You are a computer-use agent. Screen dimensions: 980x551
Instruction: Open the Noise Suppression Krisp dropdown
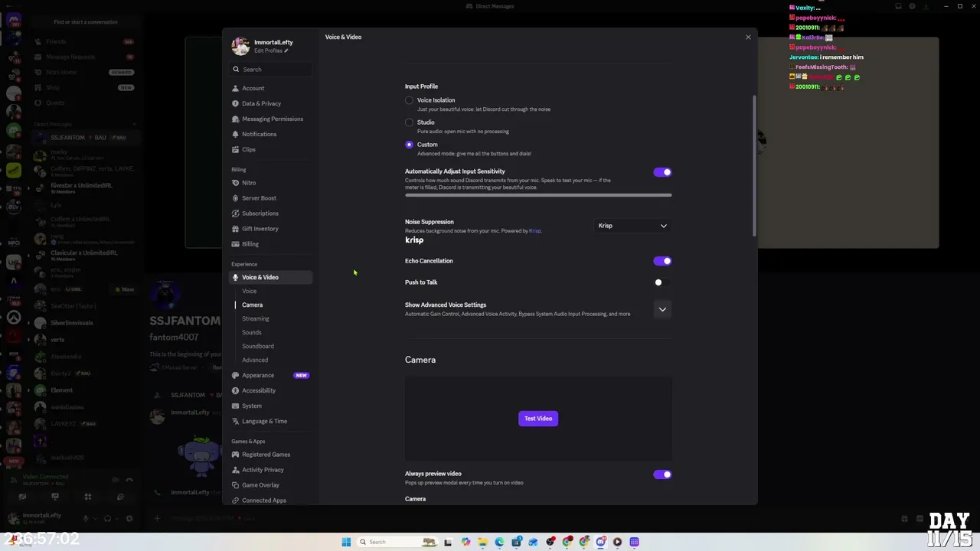click(633, 226)
